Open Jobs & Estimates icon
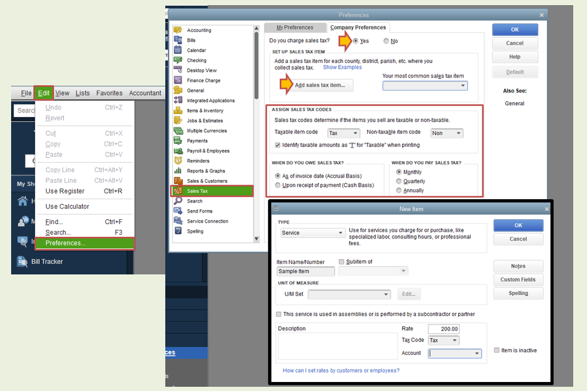587x392 pixels. 178,120
